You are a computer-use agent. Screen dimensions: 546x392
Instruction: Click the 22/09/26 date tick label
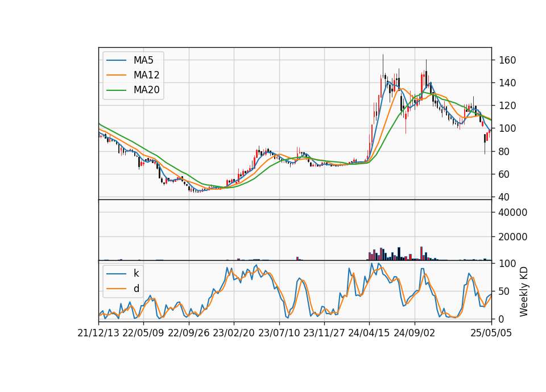pyautogui.click(x=188, y=333)
